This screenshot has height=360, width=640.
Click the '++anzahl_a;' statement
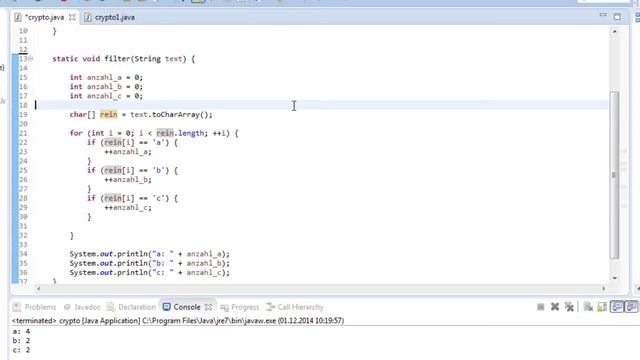[128, 152]
